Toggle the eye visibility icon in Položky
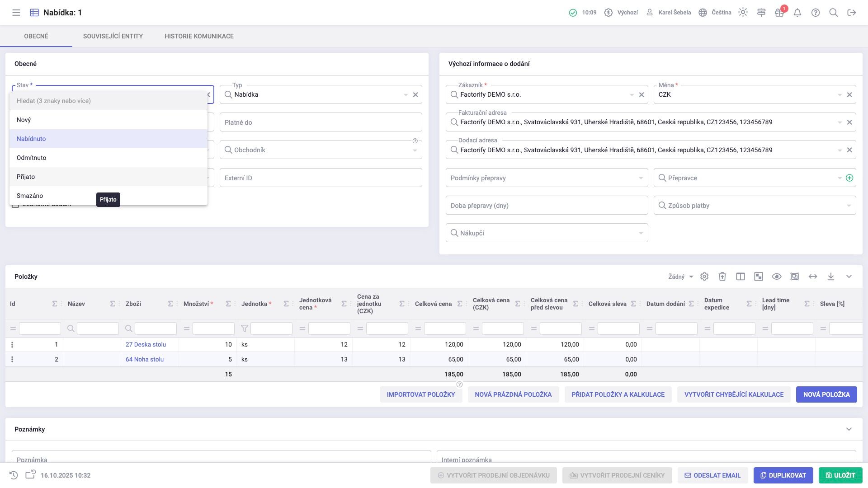The image size is (868, 488). 777,277
